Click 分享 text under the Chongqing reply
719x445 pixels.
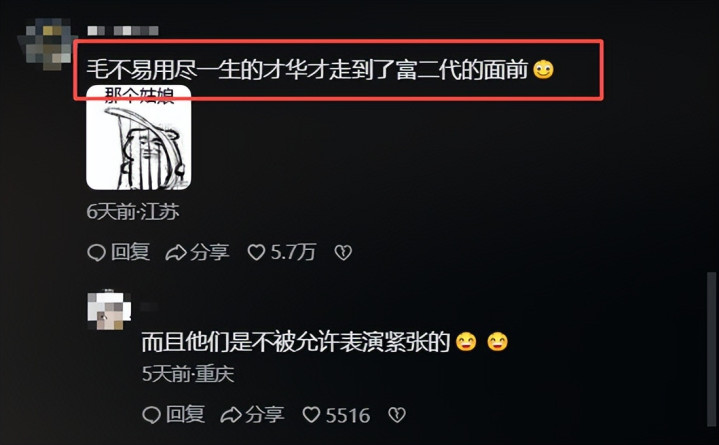265,415
